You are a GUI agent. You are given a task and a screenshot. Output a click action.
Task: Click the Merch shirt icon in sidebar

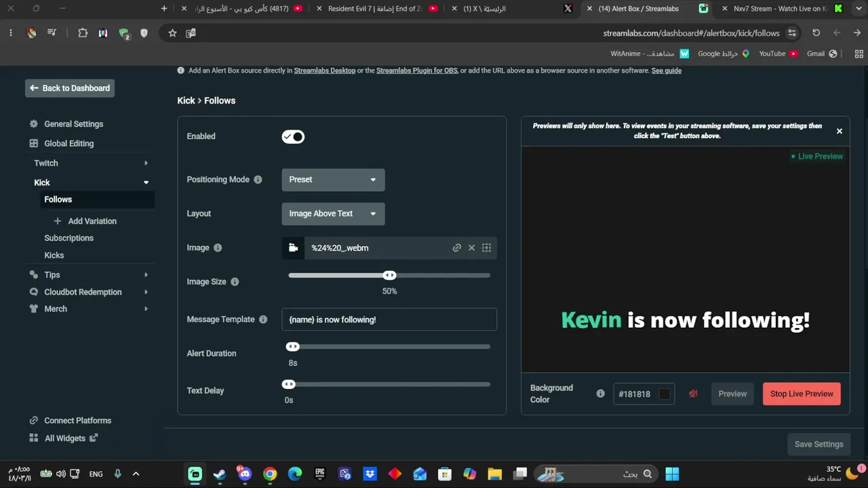(x=34, y=308)
